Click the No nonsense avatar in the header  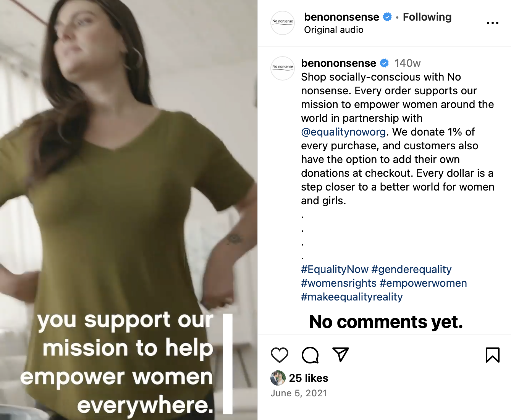283,23
